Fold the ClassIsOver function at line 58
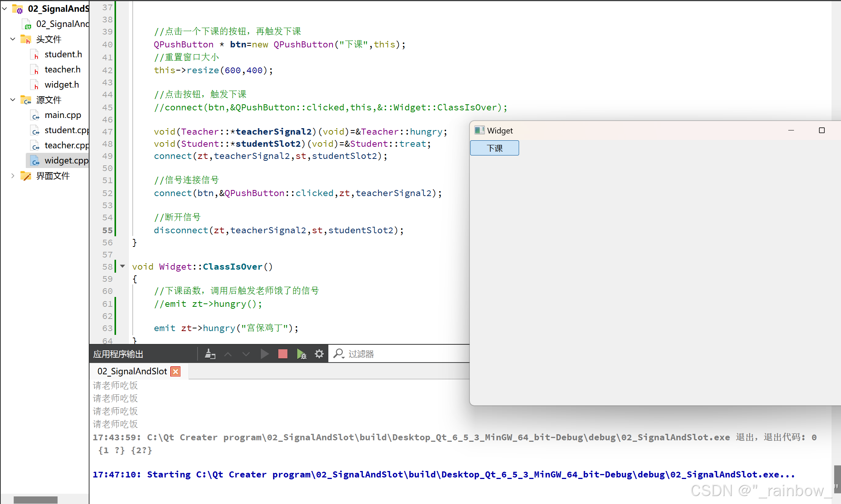Image resolution: width=841 pixels, height=504 pixels. click(x=122, y=266)
